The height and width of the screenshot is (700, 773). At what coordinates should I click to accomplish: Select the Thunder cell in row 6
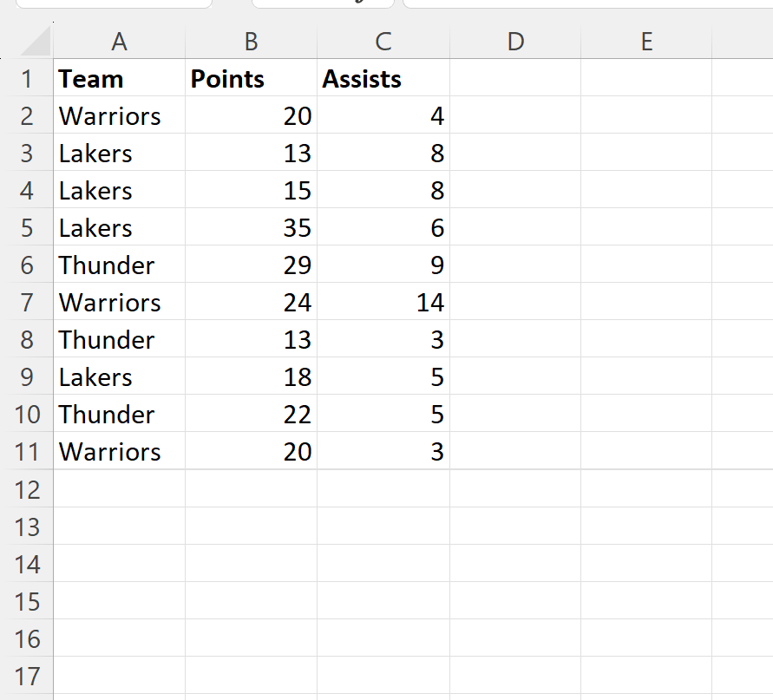(119, 265)
